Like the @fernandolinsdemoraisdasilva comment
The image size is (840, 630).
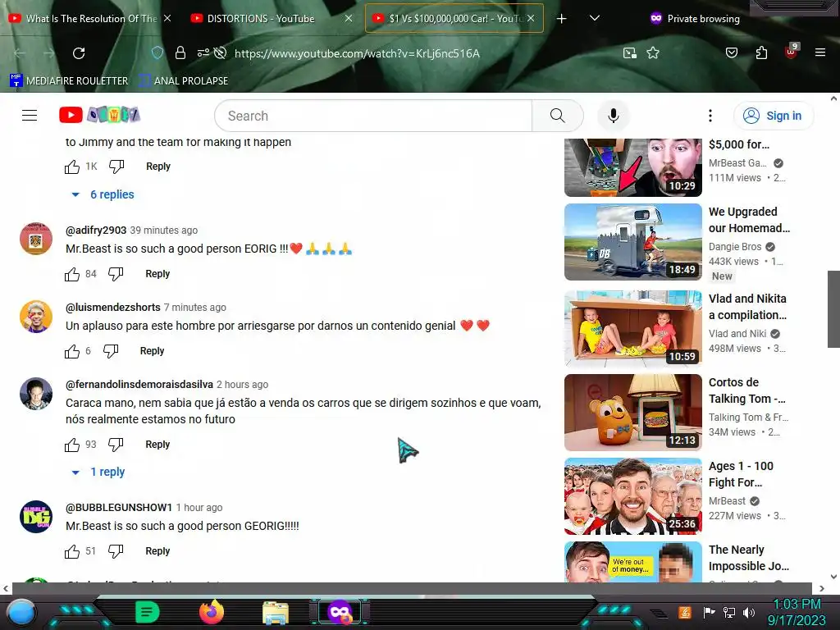(x=72, y=445)
